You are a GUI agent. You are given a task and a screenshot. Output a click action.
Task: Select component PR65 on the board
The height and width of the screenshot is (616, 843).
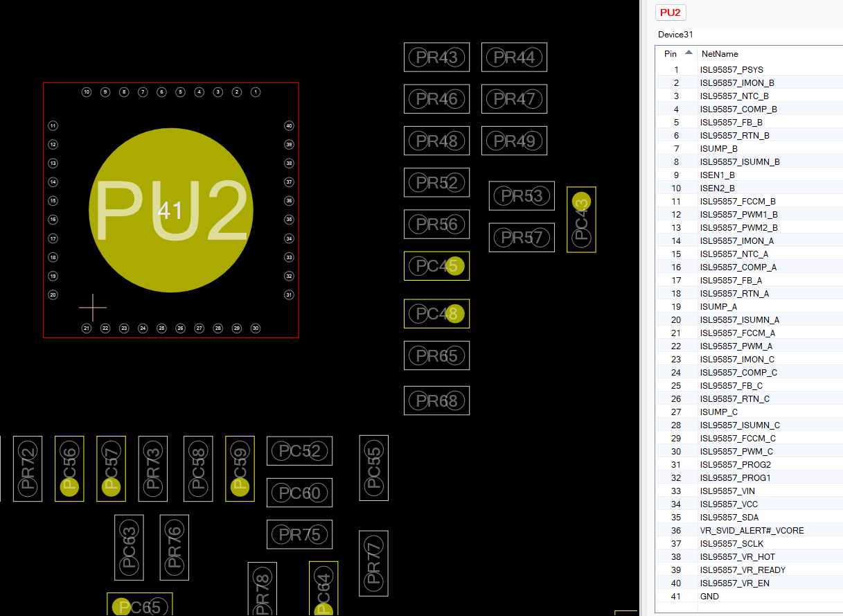(437, 355)
